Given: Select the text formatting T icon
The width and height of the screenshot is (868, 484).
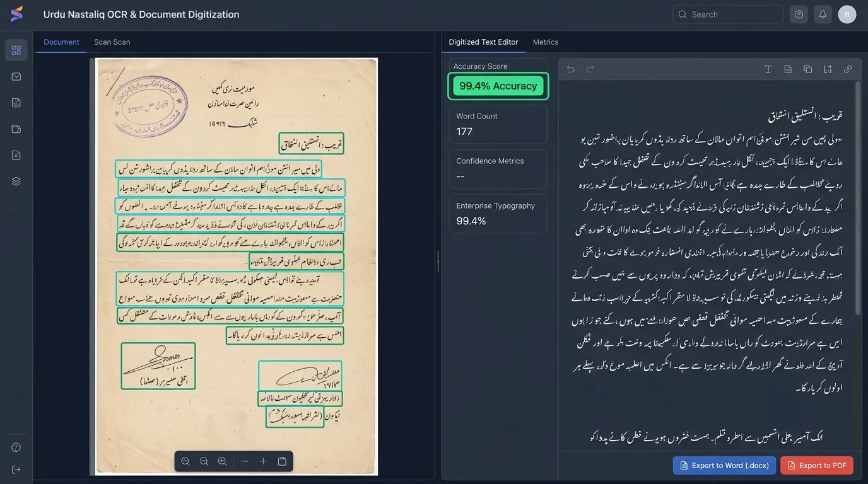Looking at the screenshot, I should click(768, 69).
